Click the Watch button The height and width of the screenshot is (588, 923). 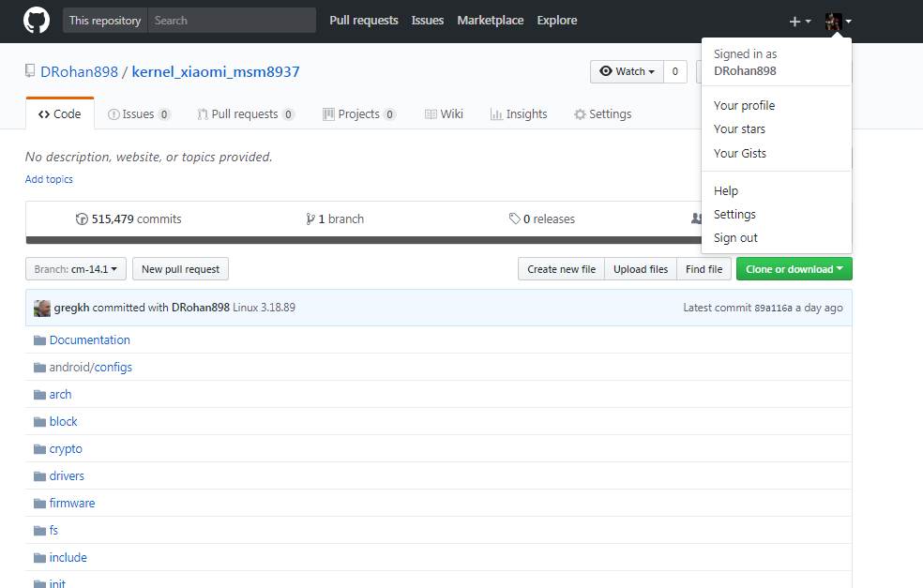[627, 71]
